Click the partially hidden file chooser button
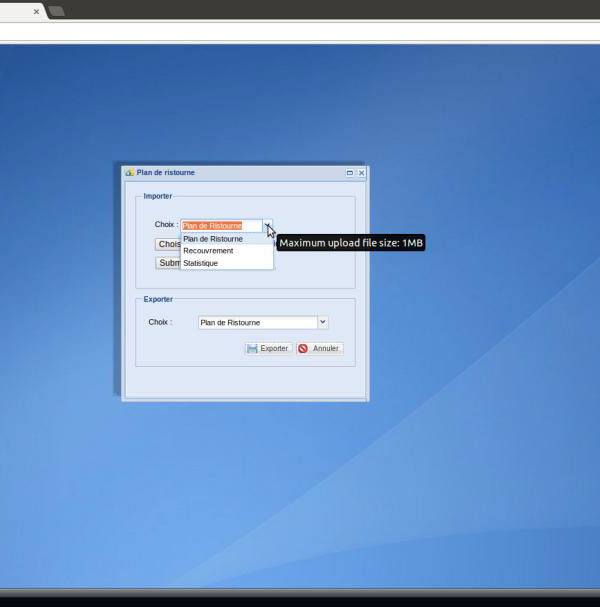The width and height of the screenshot is (600, 607). click(167, 244)
